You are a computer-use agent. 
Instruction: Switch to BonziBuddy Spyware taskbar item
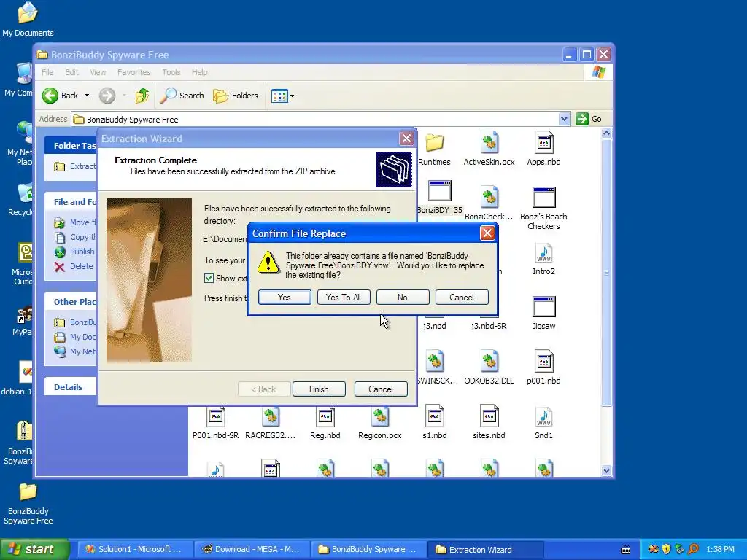368,549
